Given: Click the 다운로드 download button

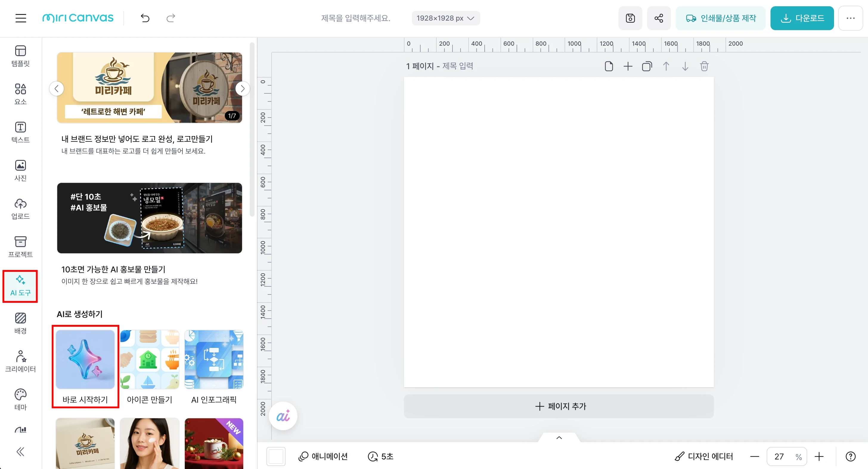Looking at the screenshot, I should [802, 18].
